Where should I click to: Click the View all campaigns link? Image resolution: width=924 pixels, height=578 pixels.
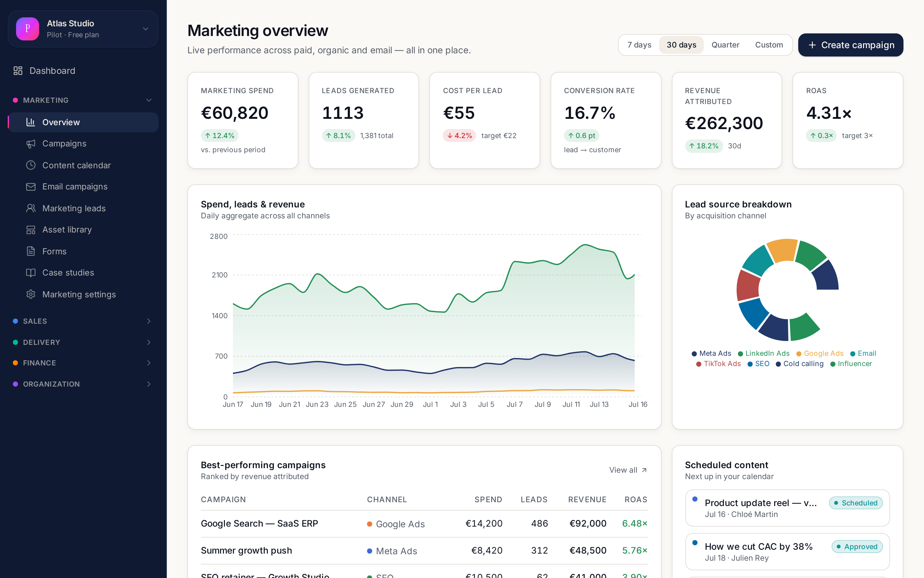click(x=628, y=470)
